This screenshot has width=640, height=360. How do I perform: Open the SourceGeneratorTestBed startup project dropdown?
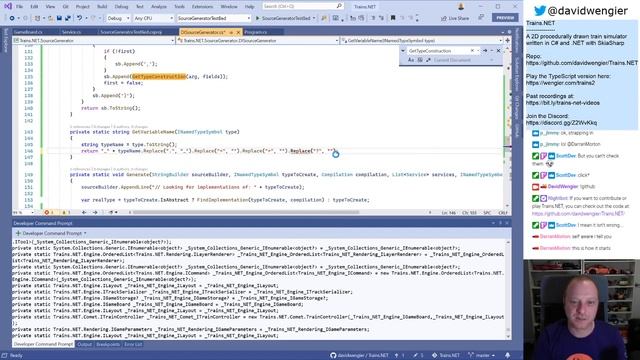click(214, 18)
